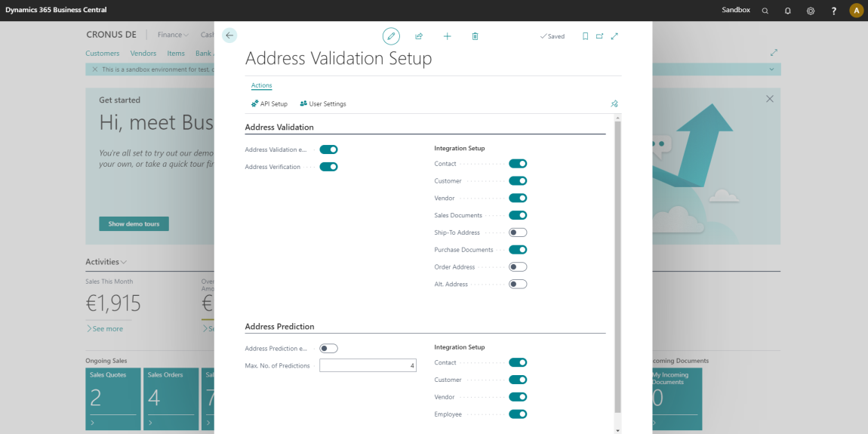Pin the action bar with pin icon
This screenshot has width=868, height=434.
tap(614, 103)
